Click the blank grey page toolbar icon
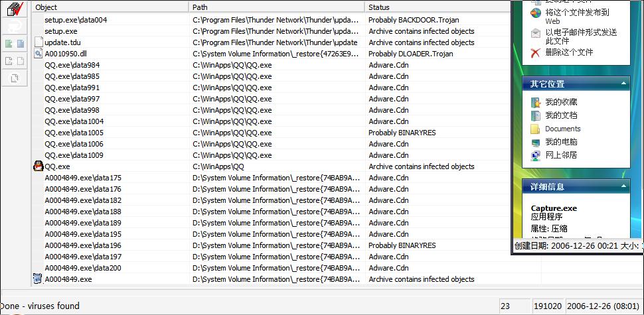Viewport: 644px width, 315px height. click(21, 61)
